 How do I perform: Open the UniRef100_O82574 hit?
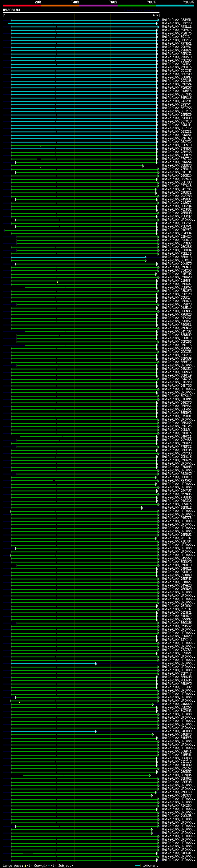[177, 179]
